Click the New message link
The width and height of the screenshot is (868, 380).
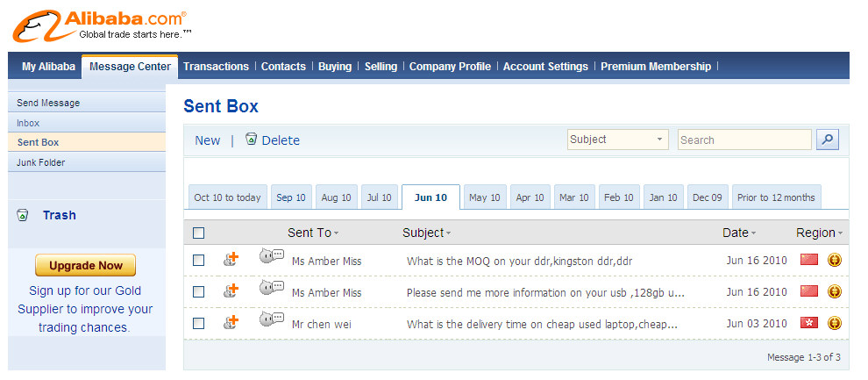tap(208, 140)
